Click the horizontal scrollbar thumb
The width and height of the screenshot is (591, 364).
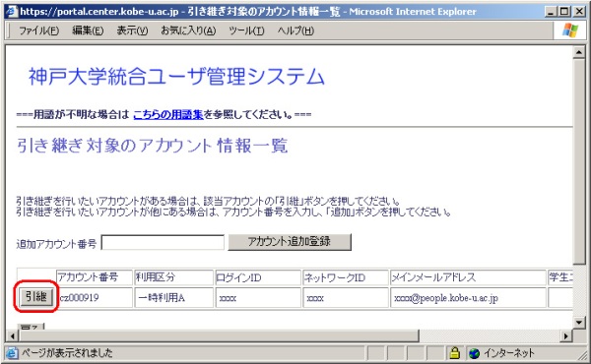pyautogui.click(x=219, y=335)
